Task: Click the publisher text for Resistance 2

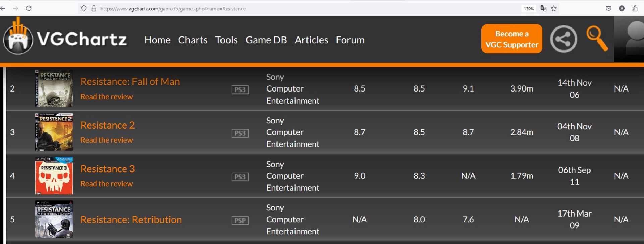Action: point(293,132)
